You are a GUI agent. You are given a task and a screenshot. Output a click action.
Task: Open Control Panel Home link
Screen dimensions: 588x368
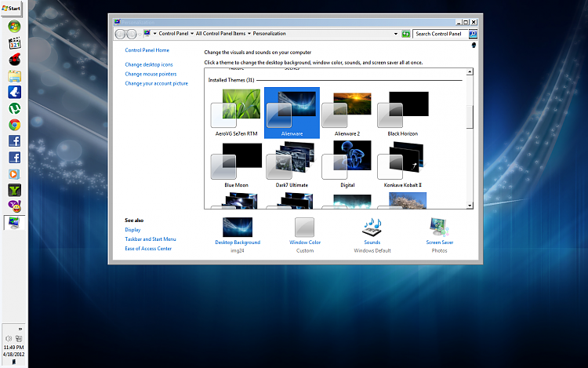point(147,50)
